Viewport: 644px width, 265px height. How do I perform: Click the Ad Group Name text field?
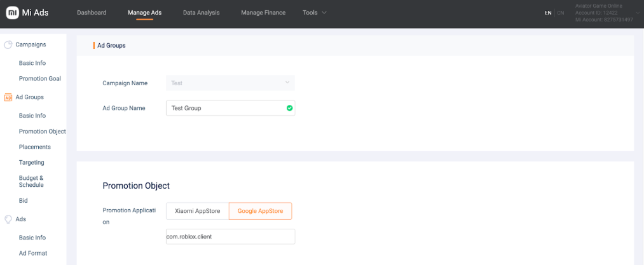pyautogui.click(x=226, y=108)
